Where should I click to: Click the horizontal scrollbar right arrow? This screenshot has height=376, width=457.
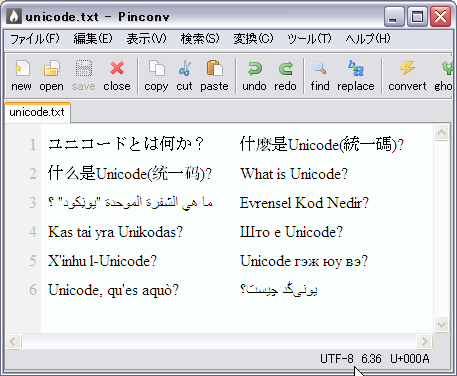pyautogui.click(x=424, y=341)
